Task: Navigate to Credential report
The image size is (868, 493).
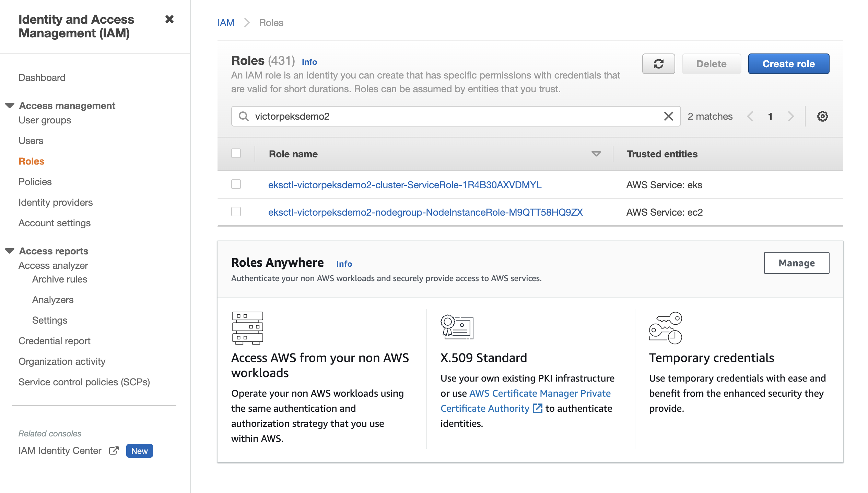Action: point(54,341)
